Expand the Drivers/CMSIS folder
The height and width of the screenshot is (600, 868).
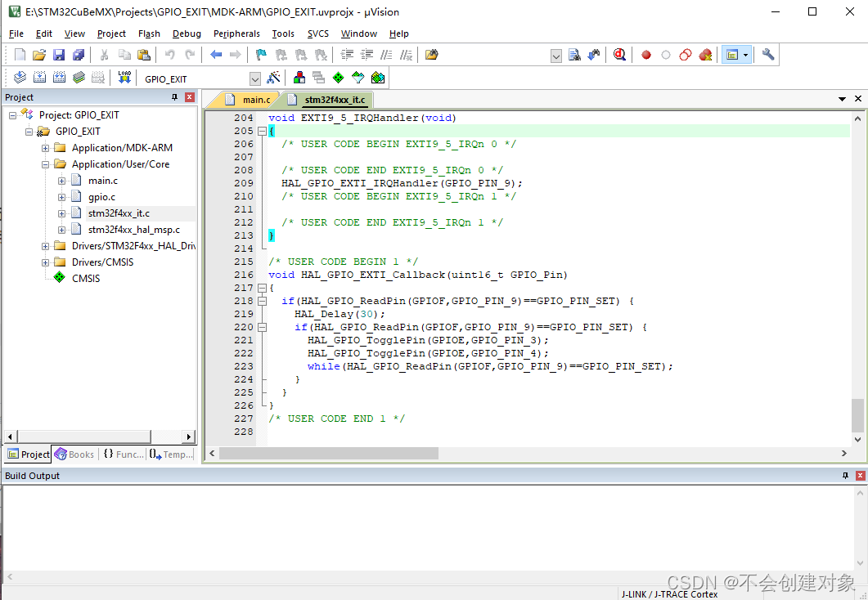click(44, 262)
